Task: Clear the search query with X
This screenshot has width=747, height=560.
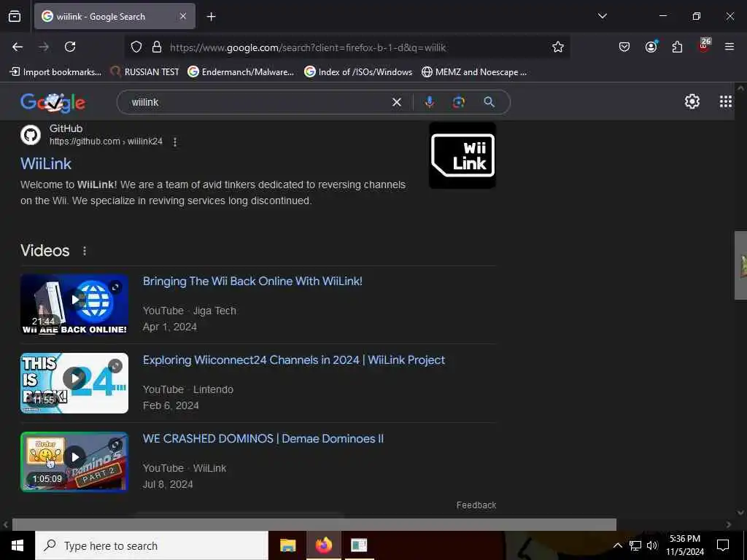Action: (x=396, y=102)
